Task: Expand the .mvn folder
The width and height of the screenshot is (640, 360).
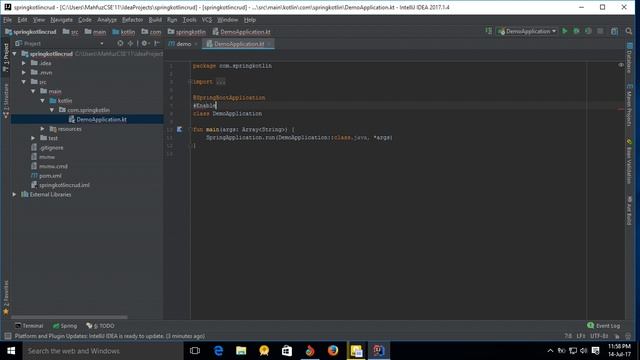Action: coord(24,72)
